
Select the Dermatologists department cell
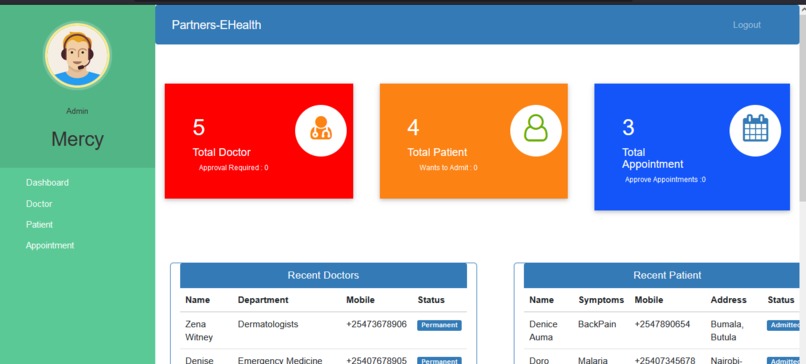[x=268, y=324]
